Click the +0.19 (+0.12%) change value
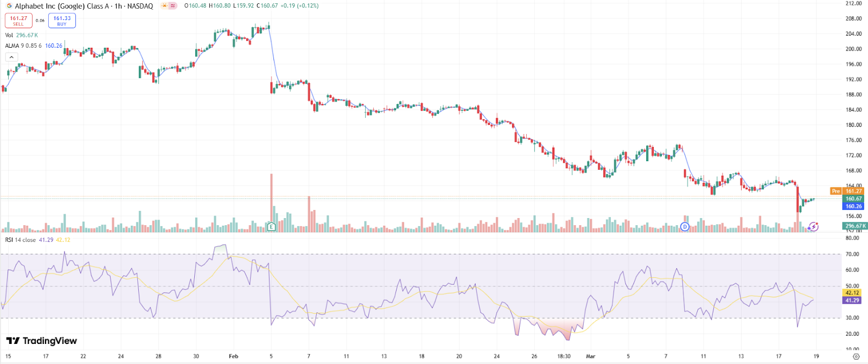The width and height of the screenshot is (868, 364). (300, 6)
